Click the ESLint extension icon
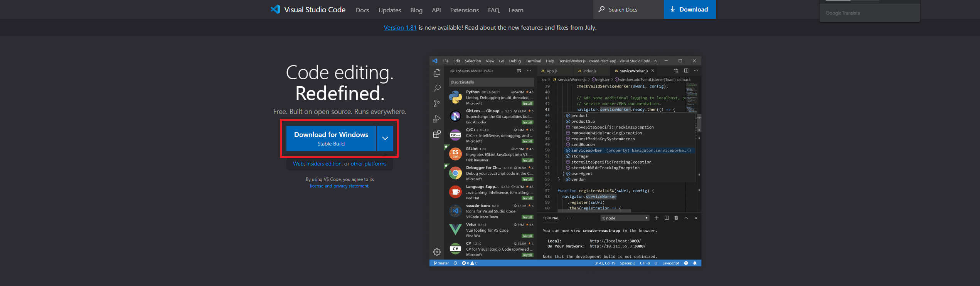Screen dimensions: 980x286 click(x=455, y=154)
